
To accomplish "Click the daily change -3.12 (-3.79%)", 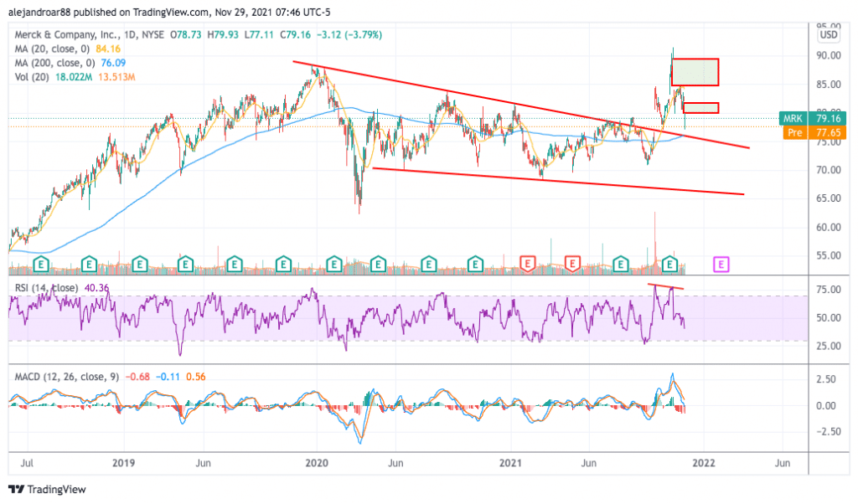I will click(349, 34).
